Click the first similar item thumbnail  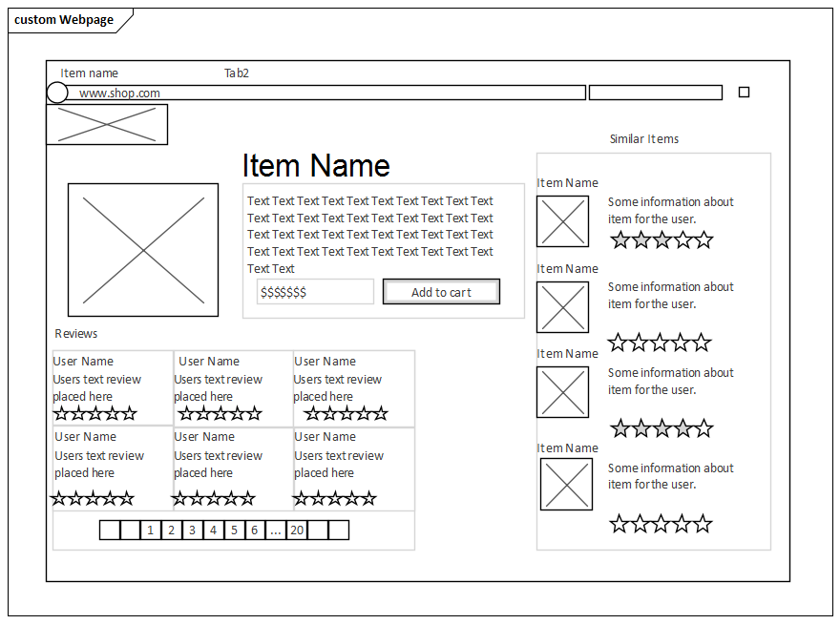pyautogui.click(x=562, y=221)
